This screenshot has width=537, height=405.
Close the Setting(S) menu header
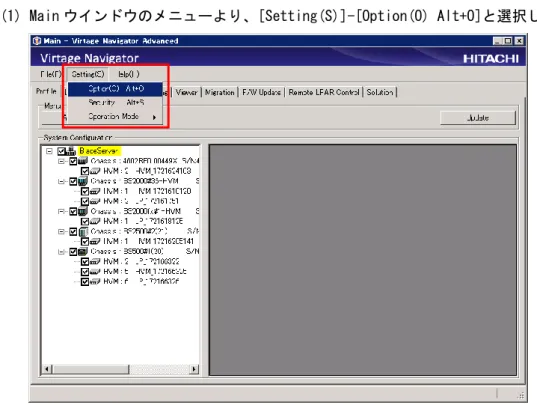pos(88,74)
